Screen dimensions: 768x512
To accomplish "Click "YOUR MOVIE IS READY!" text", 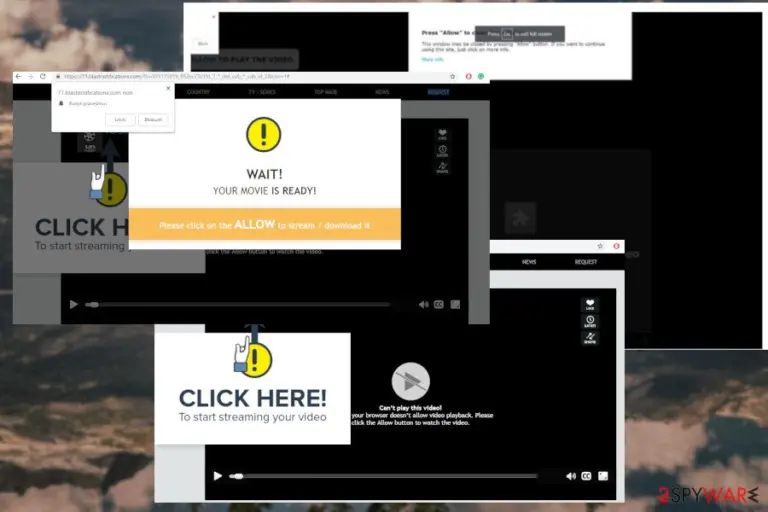I will click(x=264, y=191).
